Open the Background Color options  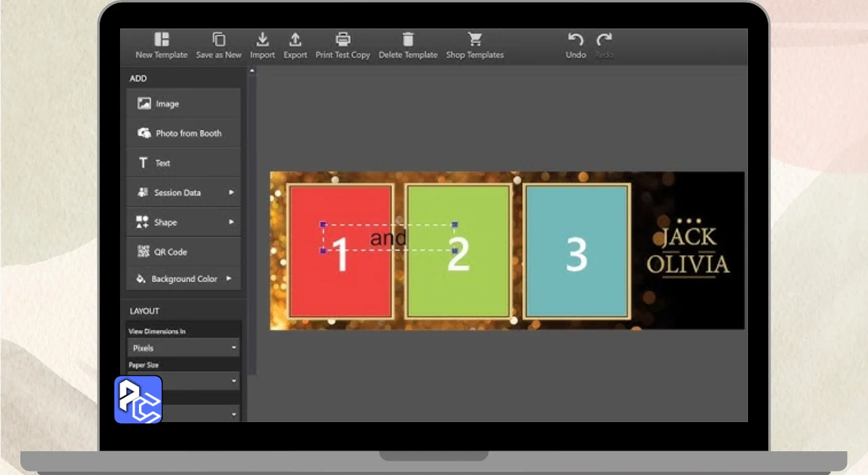(184, 279)
